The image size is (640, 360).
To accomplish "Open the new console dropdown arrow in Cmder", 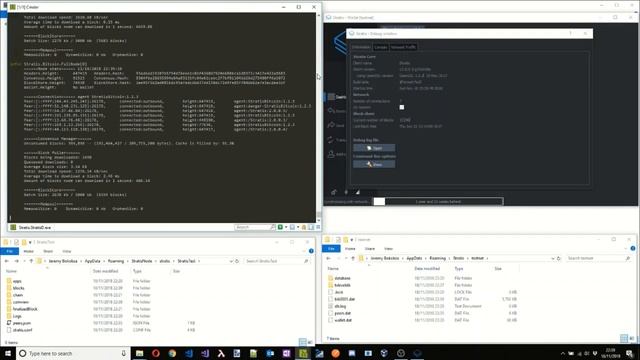I will (x=286, y=227).
